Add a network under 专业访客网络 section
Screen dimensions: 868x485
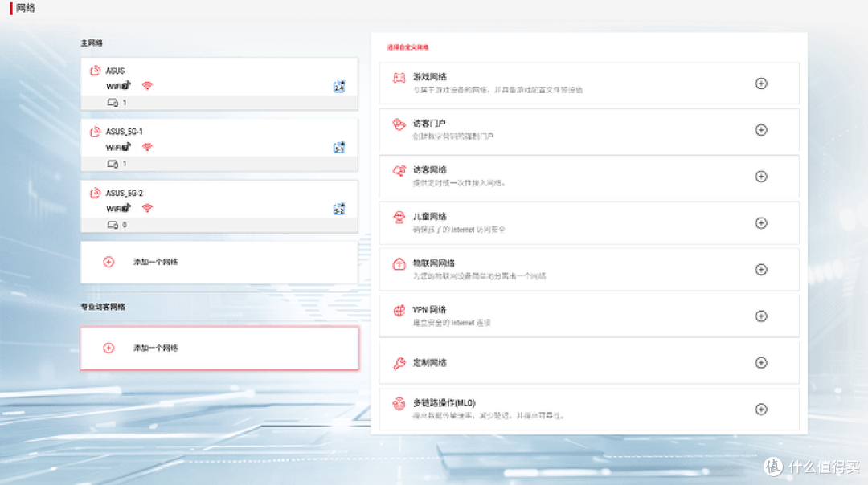tap(219, 348)
